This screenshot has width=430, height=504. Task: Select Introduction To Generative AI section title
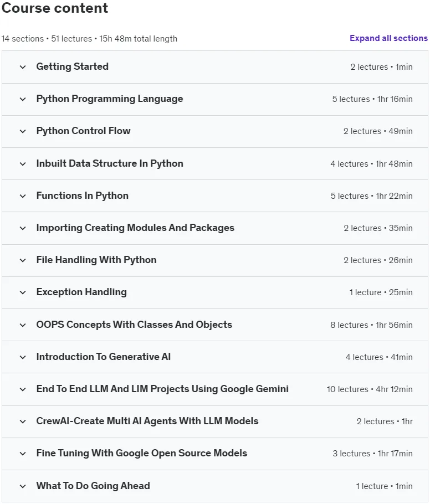[103, 357]
